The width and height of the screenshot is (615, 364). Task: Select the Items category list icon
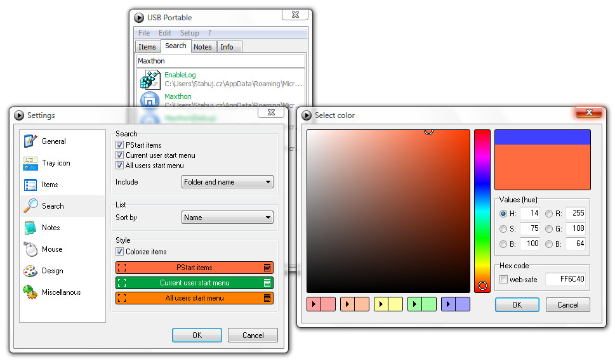[30, 185]
